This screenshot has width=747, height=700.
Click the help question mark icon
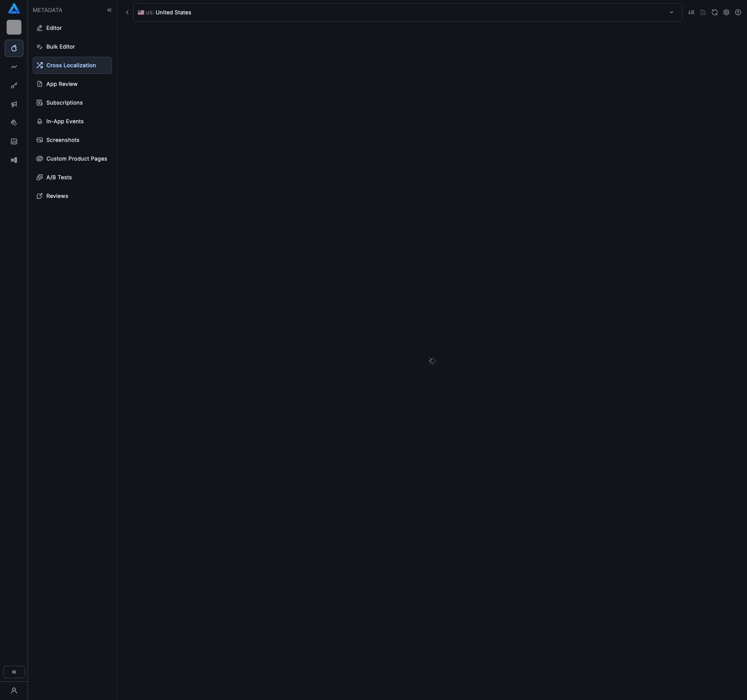(x=738, y=12)
